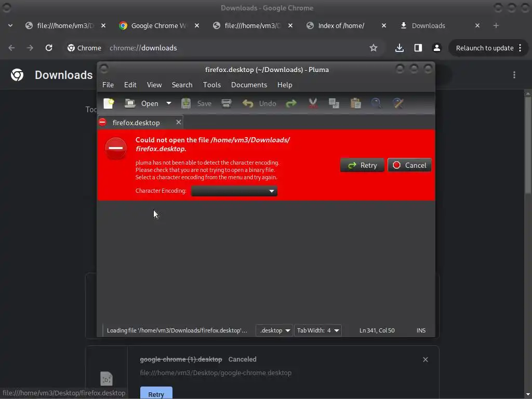Open the Help menu in Pluma

284,85
